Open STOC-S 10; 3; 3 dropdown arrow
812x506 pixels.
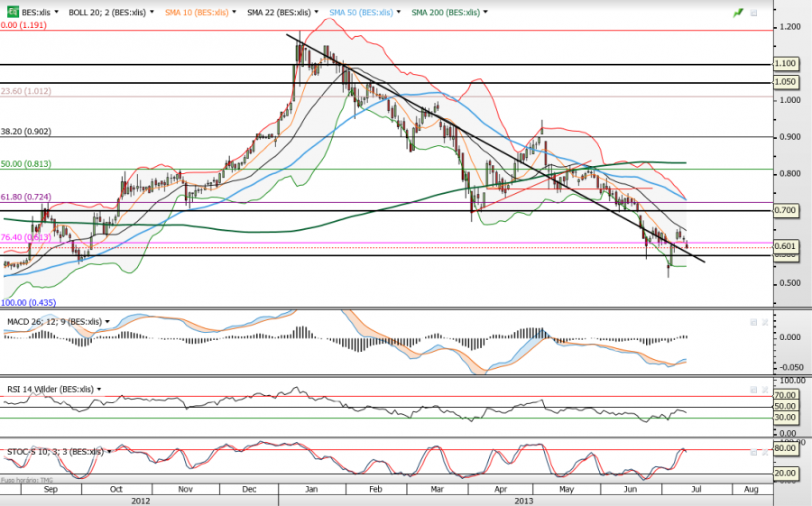point(109,452)
